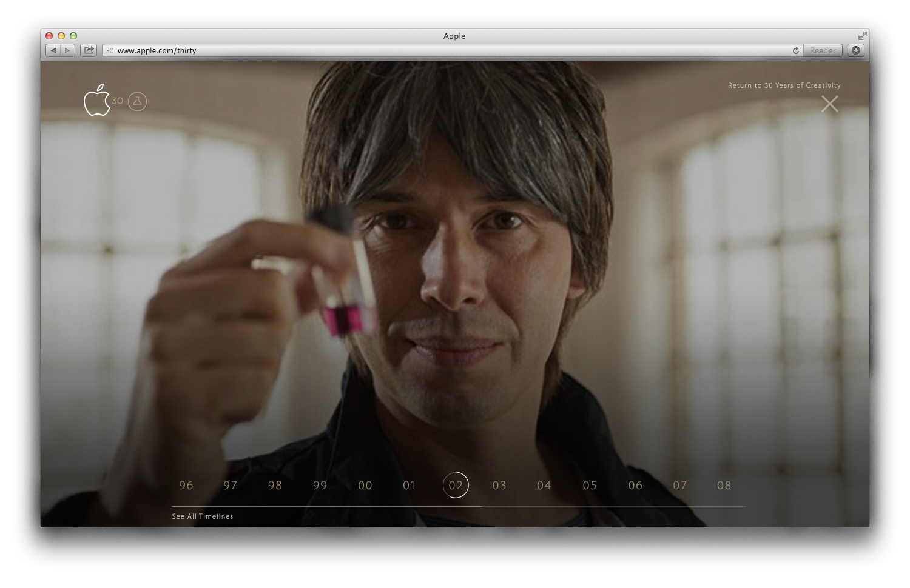Jump to year 97 on timeline
The height and width of the screenshot is (588, 910).
pos(231,486)
